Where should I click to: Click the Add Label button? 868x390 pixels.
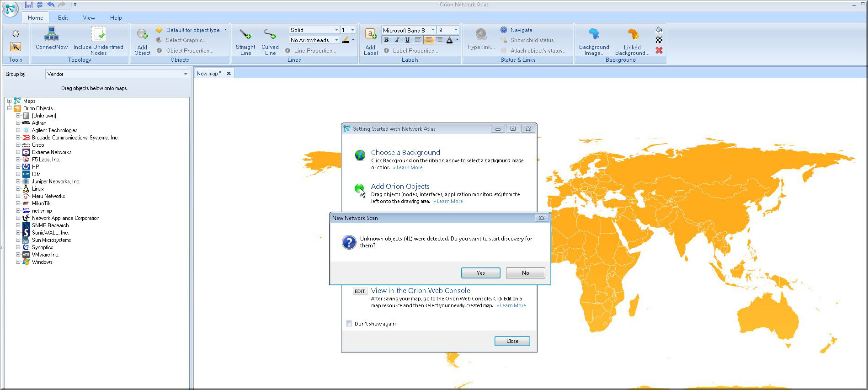(x=371, y=41)
